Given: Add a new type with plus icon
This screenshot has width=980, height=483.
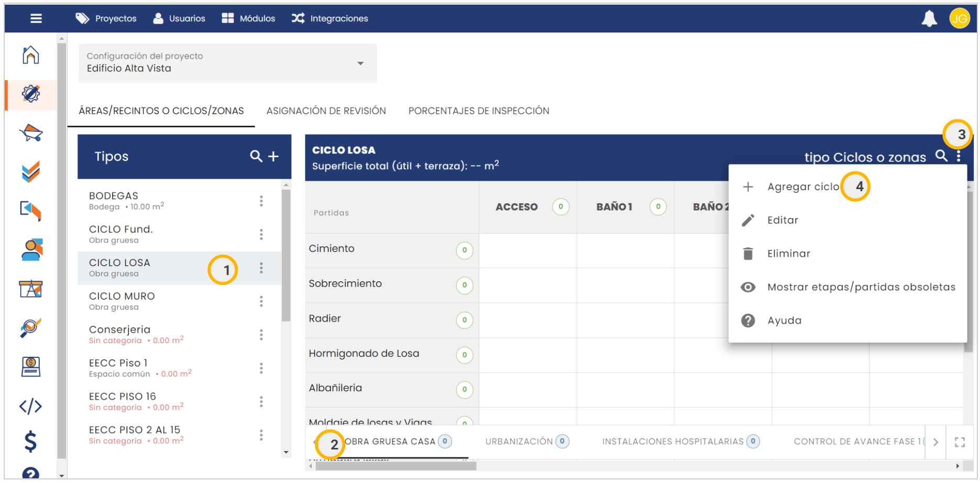Looking at the screenshot, I should click(x=273, y=157).
